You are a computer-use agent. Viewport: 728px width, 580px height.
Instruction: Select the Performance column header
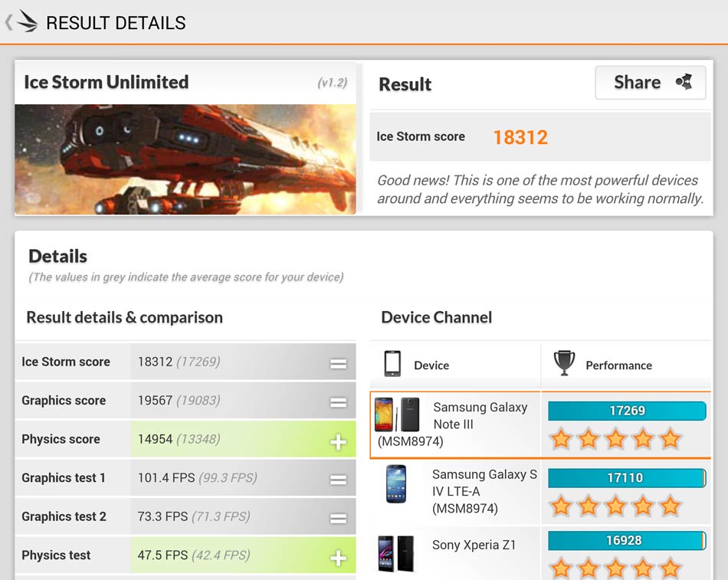[626, 365]
